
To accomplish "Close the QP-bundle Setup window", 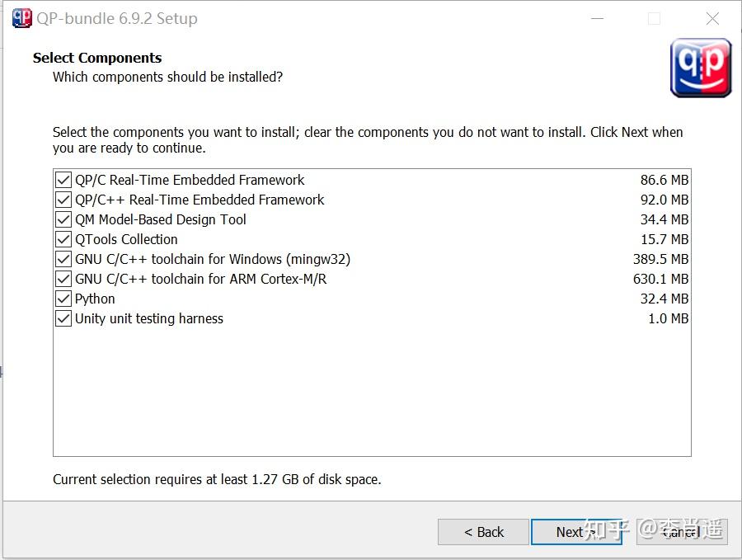I will click(x=712, y=18).
